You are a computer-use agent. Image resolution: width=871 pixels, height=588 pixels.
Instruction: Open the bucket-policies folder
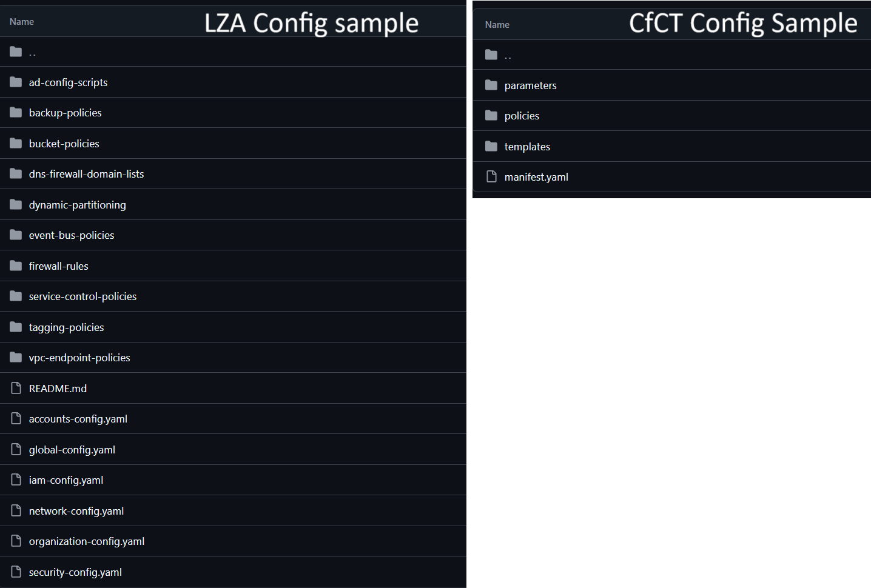[x=64, y=144]
